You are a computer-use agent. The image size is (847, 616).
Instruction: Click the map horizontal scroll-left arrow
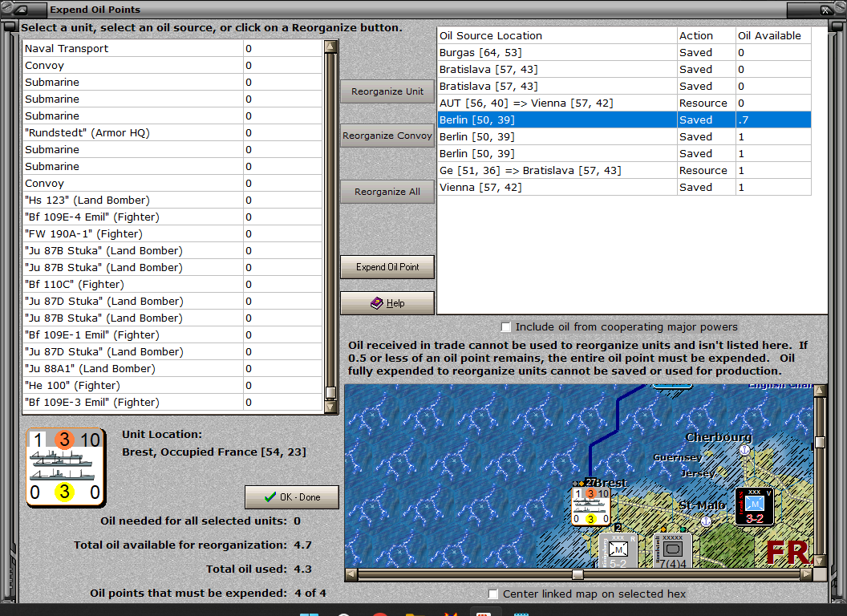point(351,574)
